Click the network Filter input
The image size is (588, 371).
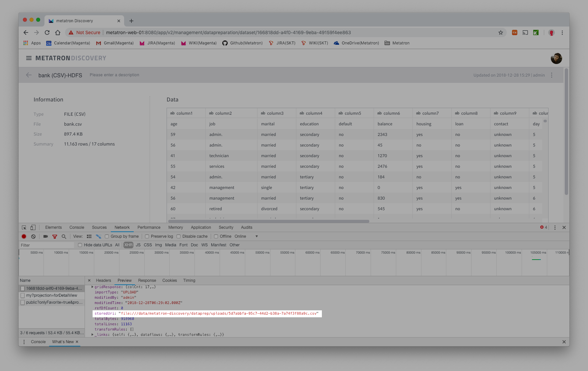coord(46,245)
